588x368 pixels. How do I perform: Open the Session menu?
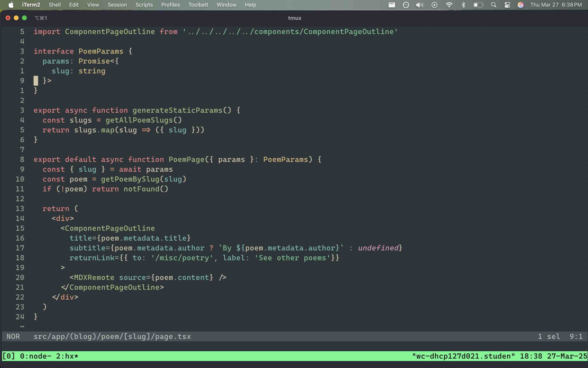117,5
